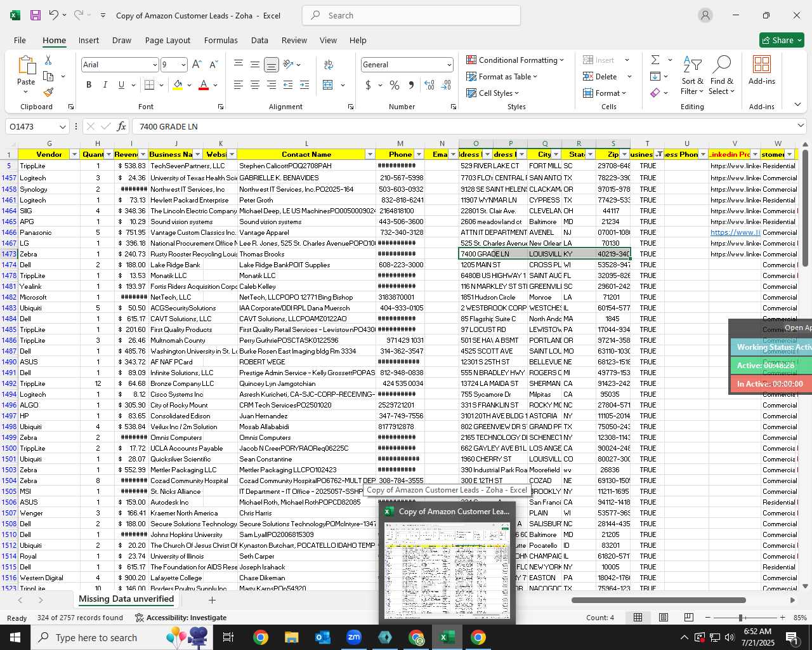Toggle Top Align vertical alignment

pos(239,65)
